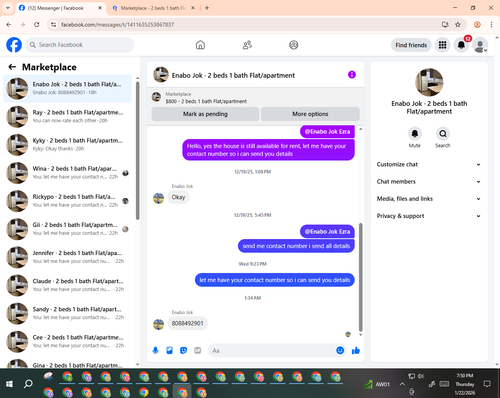Screen dimensions: 500x398
Task: Show hidden system tray icons
Action: tap(402, 384)
